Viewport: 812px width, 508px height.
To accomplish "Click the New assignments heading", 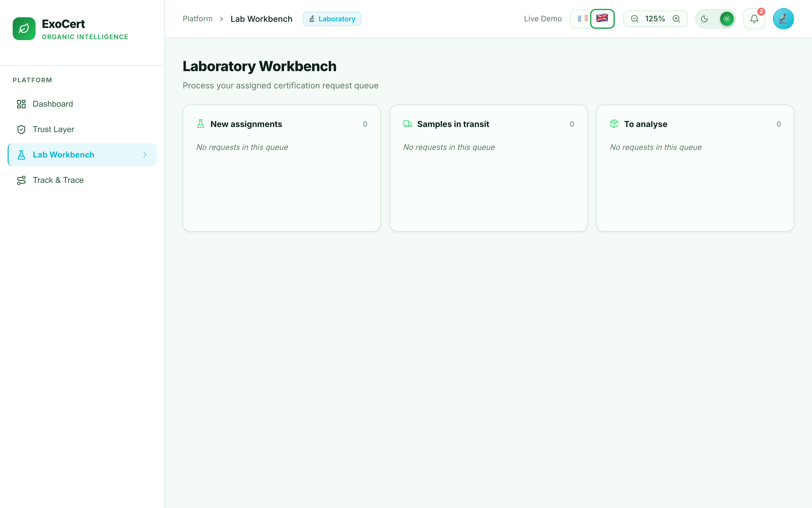I will coord(246,124).
